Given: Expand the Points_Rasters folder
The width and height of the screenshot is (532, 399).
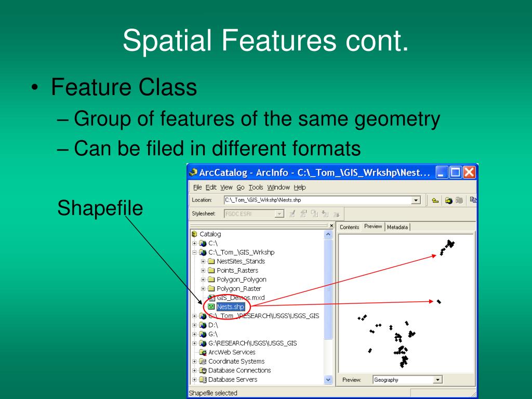Looking at the screenshot, I should click(x=203, y=270).
